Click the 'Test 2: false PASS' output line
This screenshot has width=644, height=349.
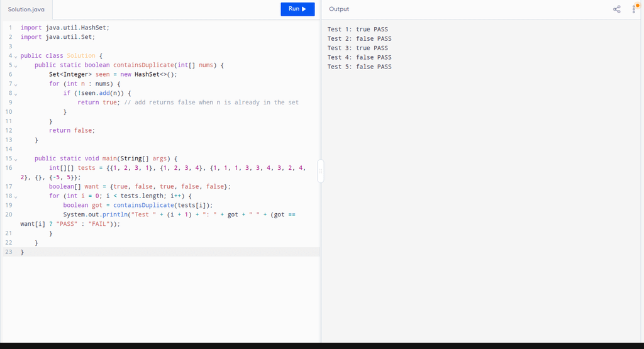pos(359,38)
